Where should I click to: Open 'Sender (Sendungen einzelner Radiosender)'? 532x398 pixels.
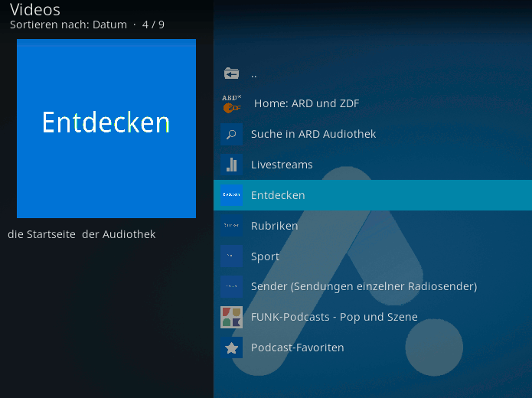tap(373, 286)
